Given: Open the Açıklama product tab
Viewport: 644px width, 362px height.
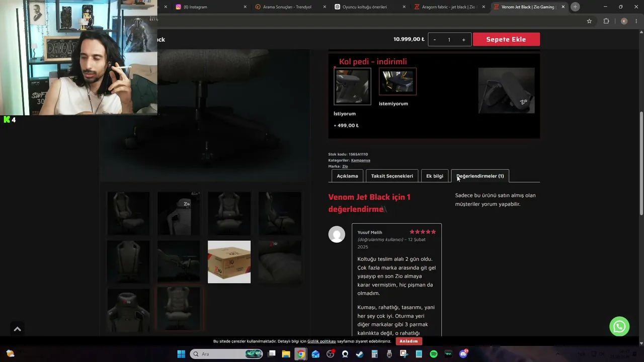Looking at the screenshot, I should click(x=347, y=176).
